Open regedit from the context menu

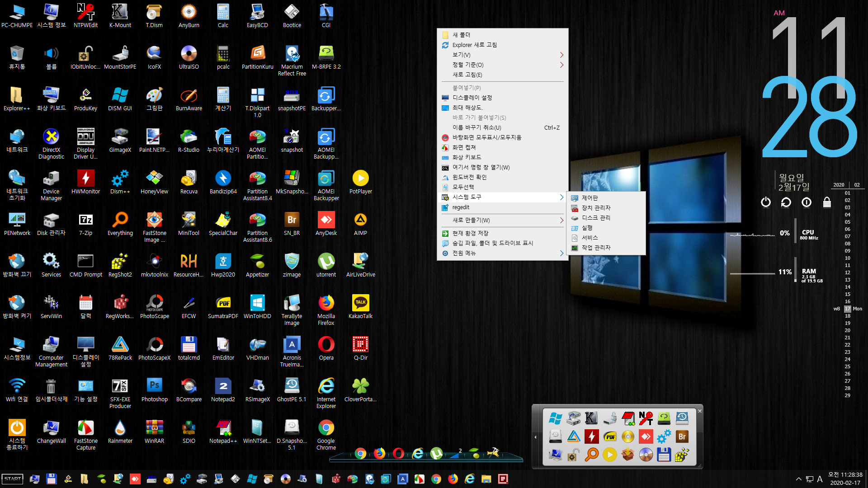pyautogui.click(x=502, y=207)
